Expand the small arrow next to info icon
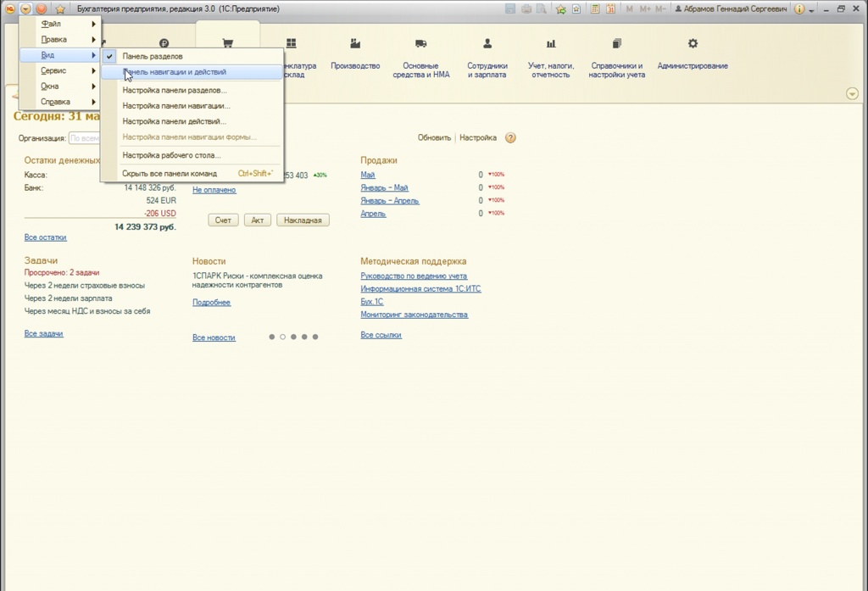The image size is (868, 591). click(x=811, y=10)
